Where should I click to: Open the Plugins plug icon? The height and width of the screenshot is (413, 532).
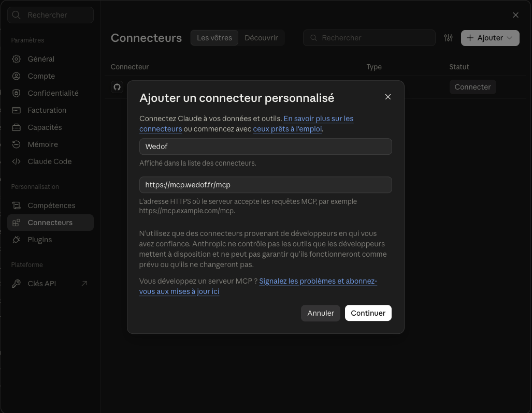(16, 240)
